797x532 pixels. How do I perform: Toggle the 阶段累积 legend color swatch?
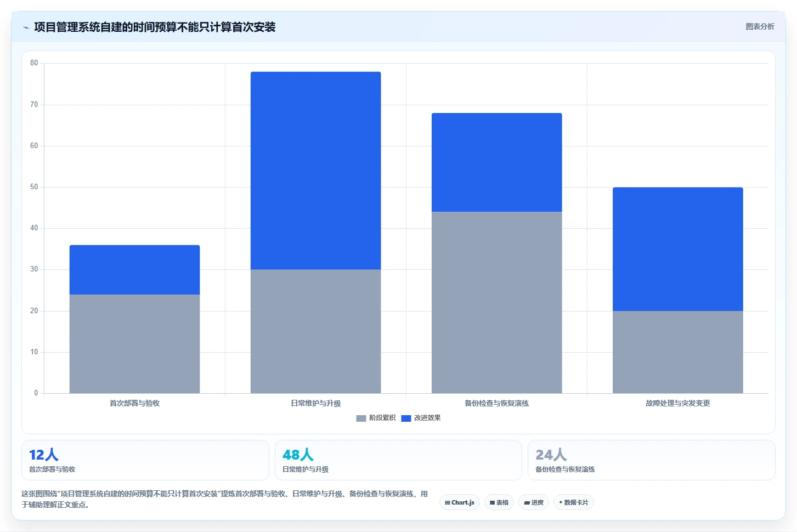pyautogui.click(x=361, y=418)
